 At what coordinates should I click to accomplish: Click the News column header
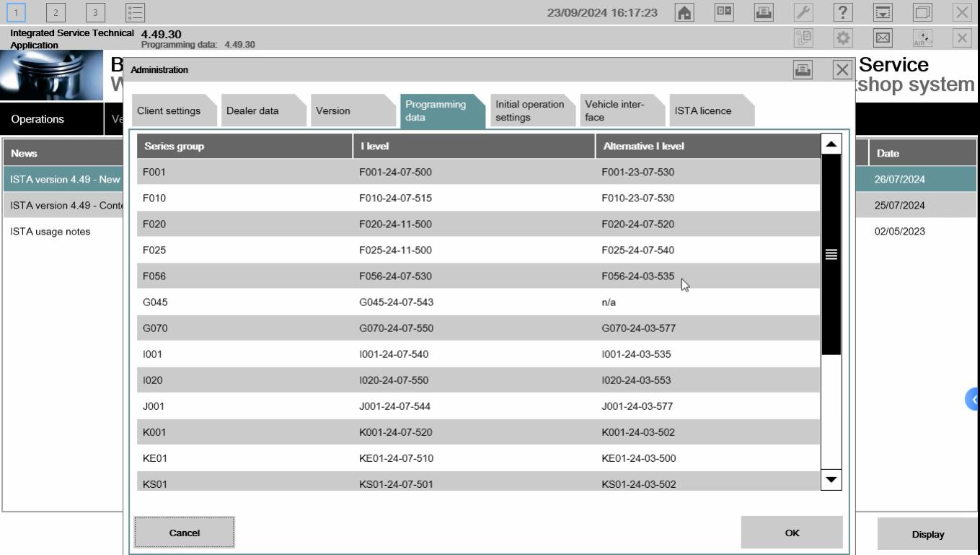coord(63,153)
